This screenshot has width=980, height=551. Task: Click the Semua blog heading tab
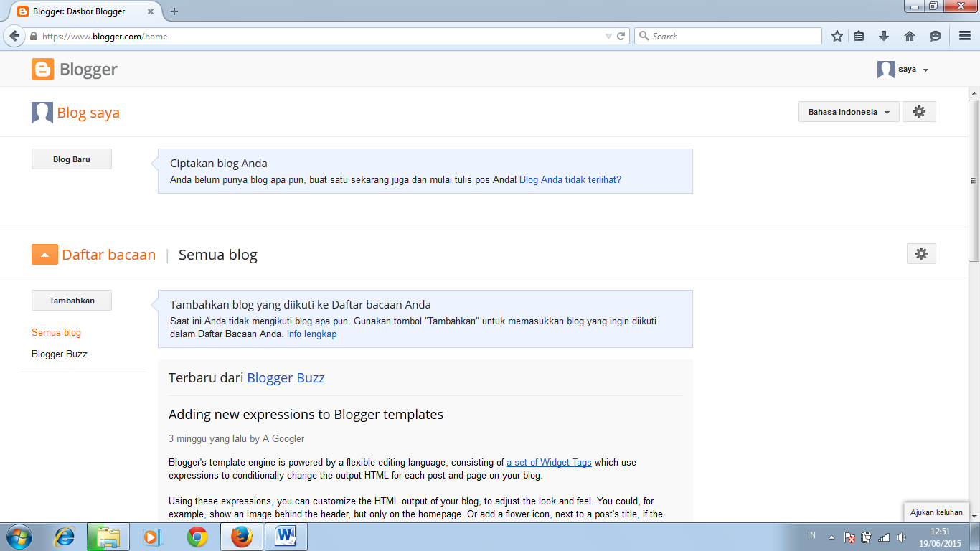(x=218, y=255)
